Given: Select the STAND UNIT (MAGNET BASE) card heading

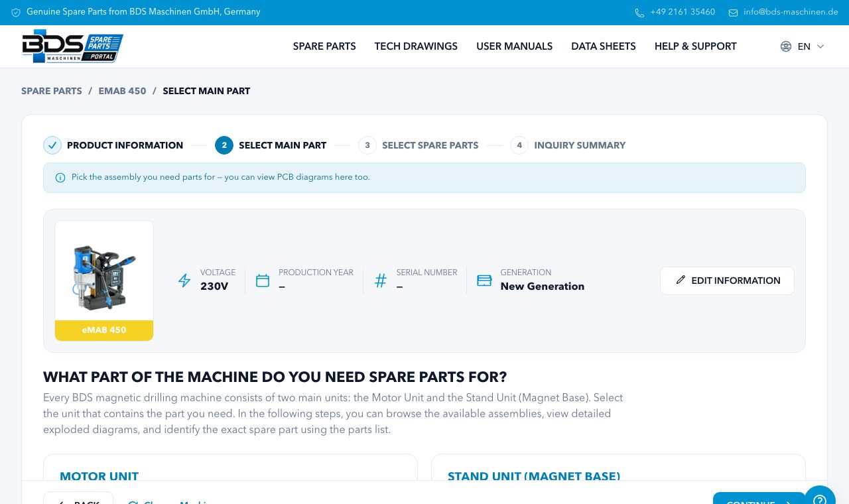Looking at the screenshot, I should click(x=534, y=476).
